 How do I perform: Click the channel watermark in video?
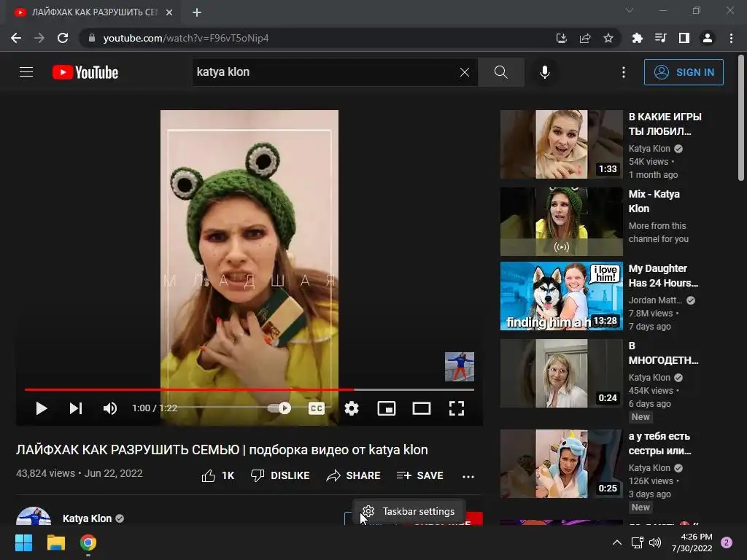(x=460, y=367)
